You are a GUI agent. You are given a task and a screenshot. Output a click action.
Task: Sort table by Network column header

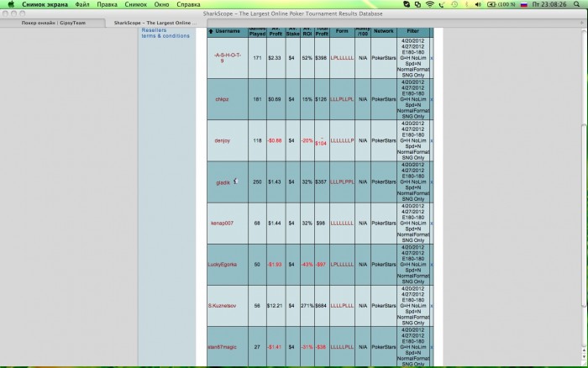pos(384,31)
